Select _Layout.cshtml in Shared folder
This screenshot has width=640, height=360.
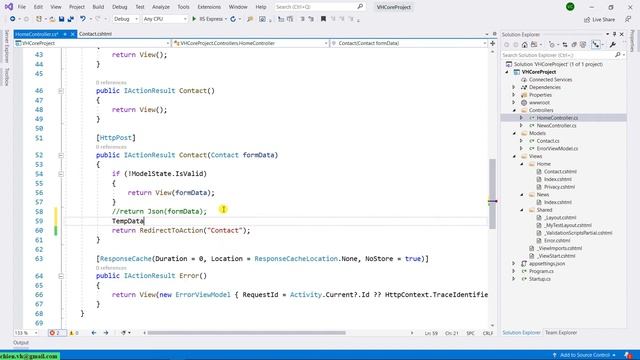coord(560,218)
